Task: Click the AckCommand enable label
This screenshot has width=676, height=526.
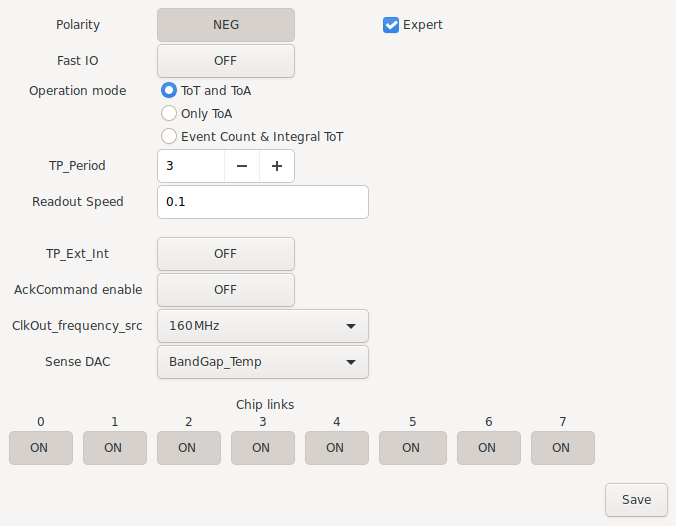Action: (78, 290)
